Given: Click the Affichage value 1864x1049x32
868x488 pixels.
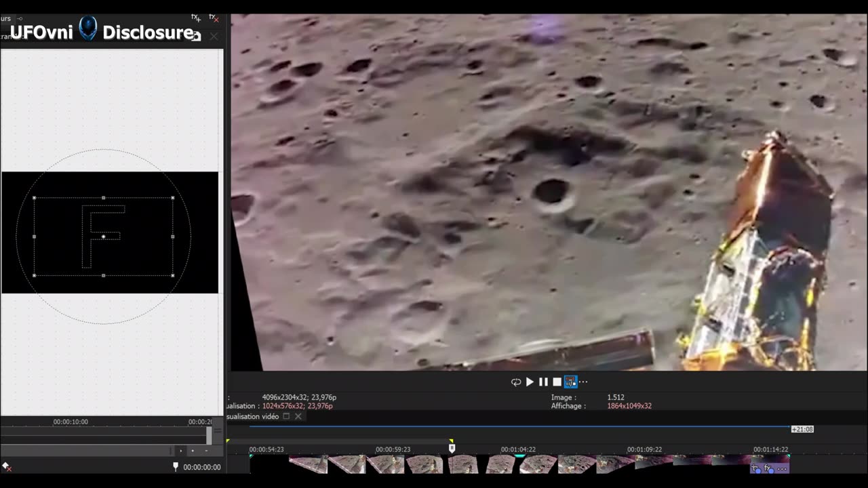Looking at the screenshot, I should click(x=629, y=406).
